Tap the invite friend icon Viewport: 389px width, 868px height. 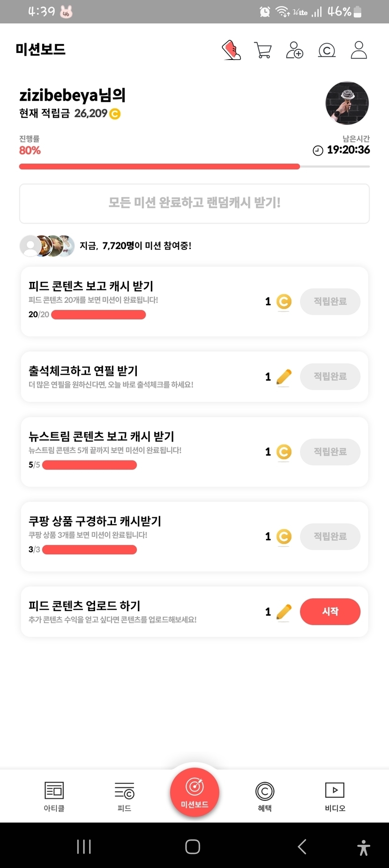[294, 50]
